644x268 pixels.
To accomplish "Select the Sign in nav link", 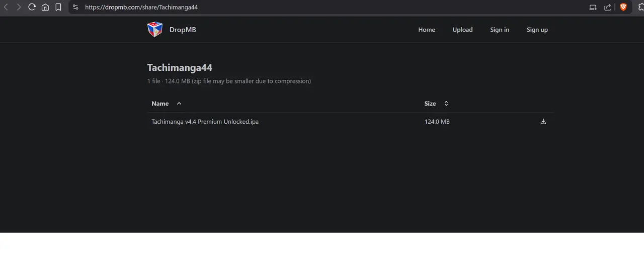I will (500, 30).
